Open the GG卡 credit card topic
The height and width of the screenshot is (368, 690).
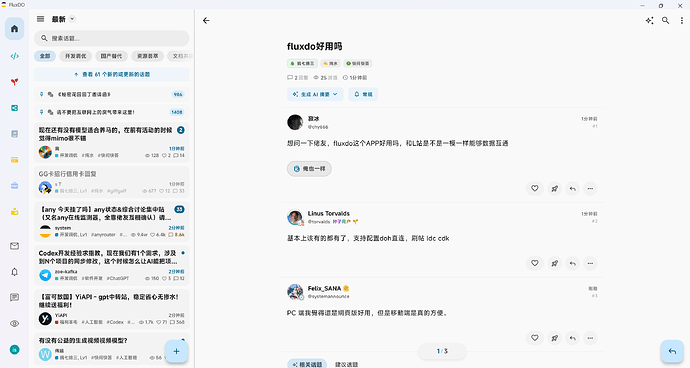coord(112,182)
